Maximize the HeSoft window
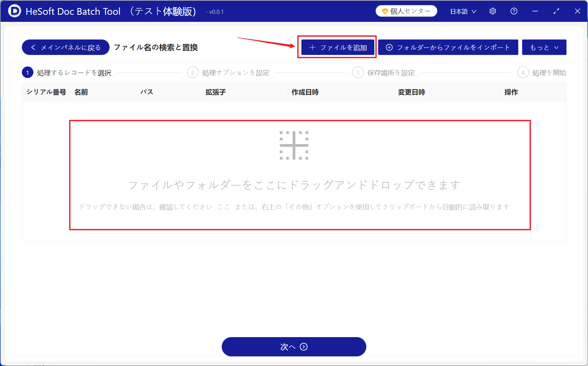 coord(556,11)
